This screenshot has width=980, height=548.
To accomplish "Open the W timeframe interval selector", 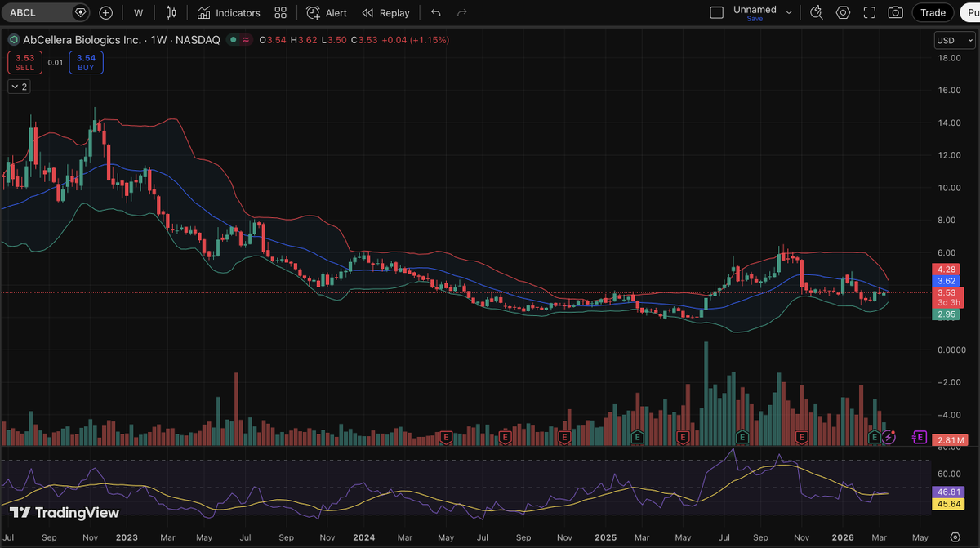I will coord(138,12).
